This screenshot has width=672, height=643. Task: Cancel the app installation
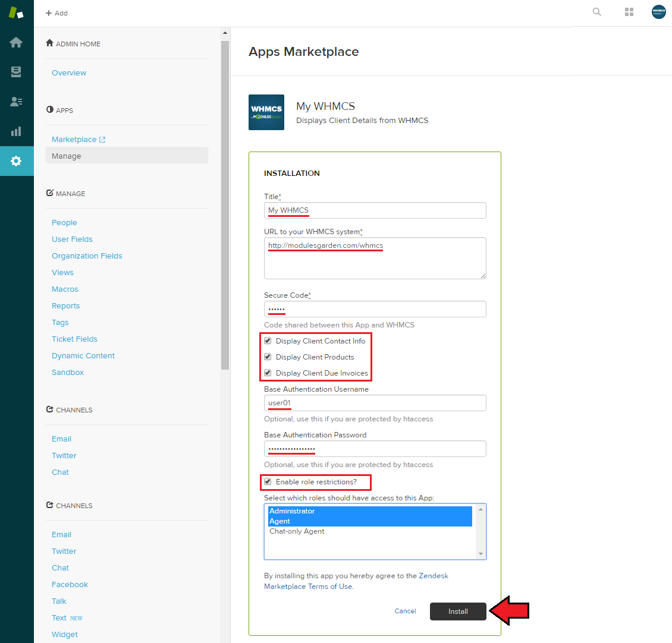406,611
